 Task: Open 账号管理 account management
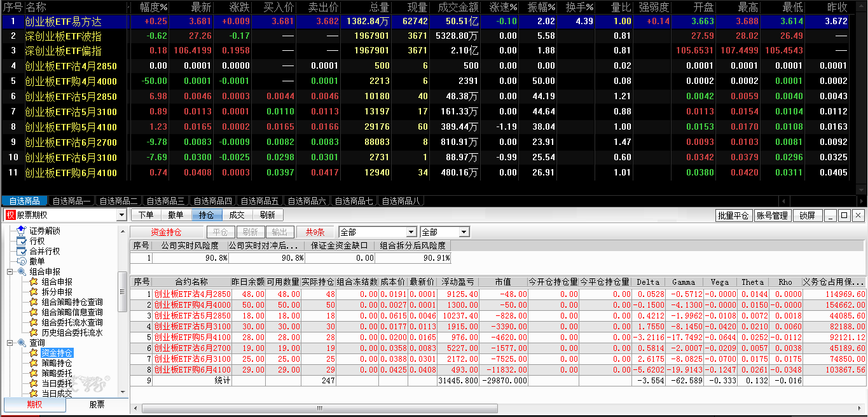tap(771, 215)
